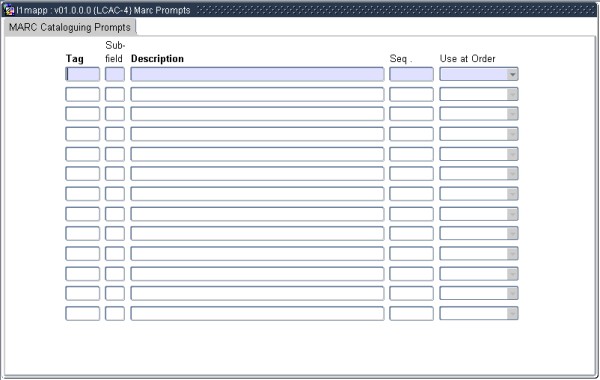The width and height of the screenshot is (600, 380).
Task: Focus the Description field in fourth row
Action: click(257, 134)
